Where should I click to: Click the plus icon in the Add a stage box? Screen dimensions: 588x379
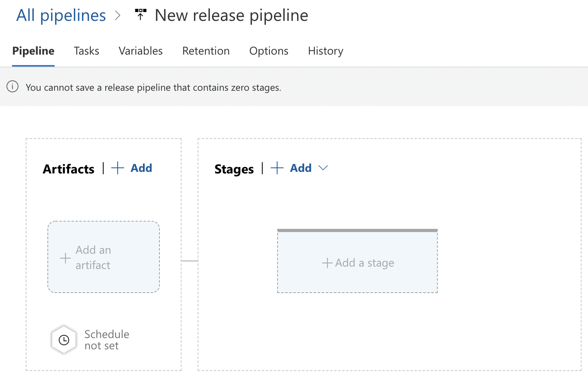pos(327,263)
